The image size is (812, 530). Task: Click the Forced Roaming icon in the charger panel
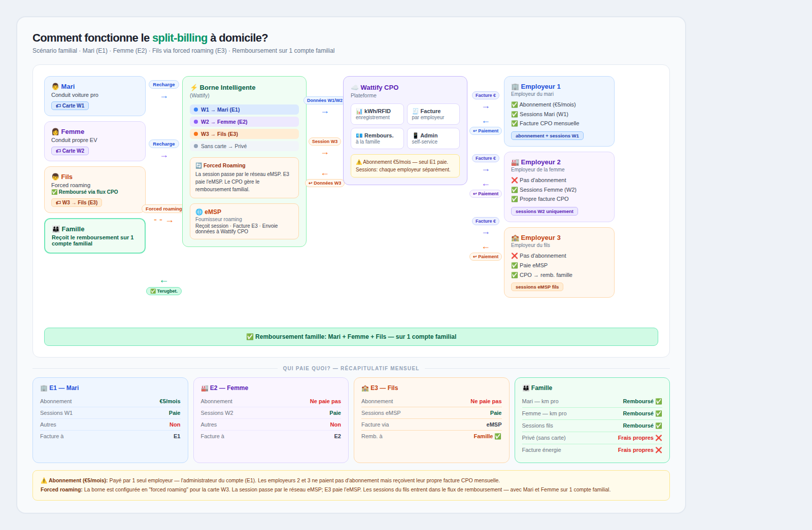click(x=198, y=166)
